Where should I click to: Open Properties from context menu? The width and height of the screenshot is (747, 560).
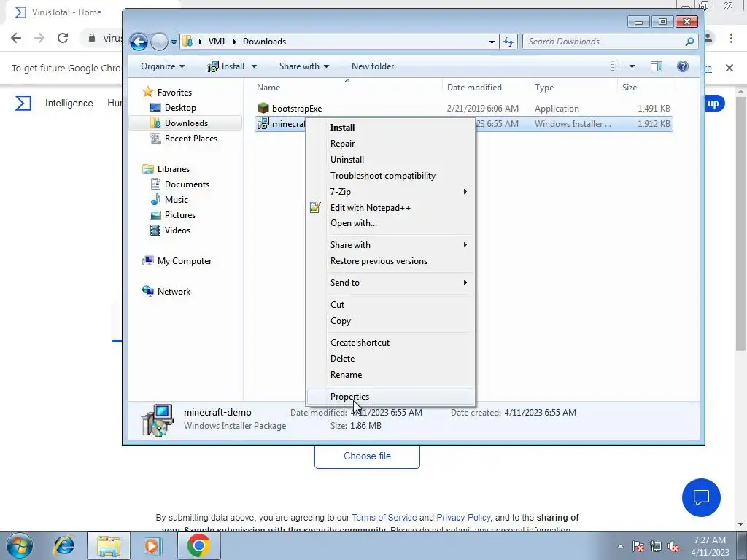391,397
